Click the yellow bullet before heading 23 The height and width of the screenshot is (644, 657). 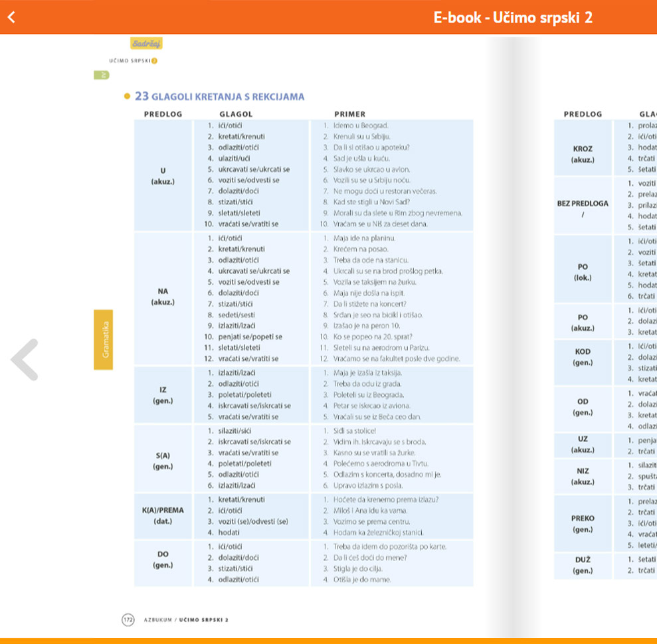click(x=127, y=97)
